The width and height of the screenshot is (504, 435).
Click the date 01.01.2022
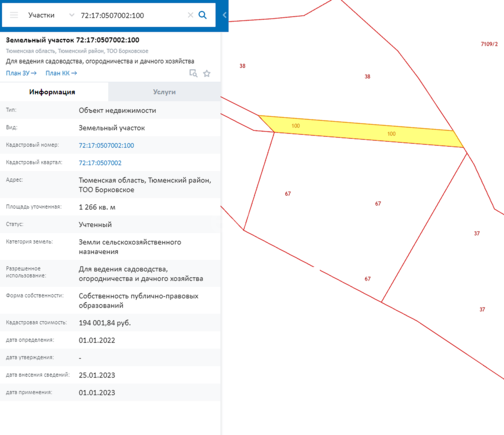97,340
